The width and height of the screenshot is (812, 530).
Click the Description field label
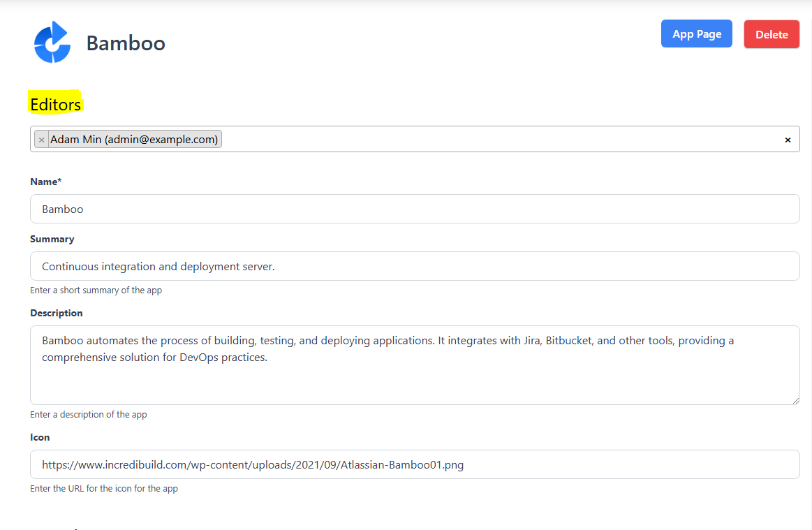pos(57,313)
